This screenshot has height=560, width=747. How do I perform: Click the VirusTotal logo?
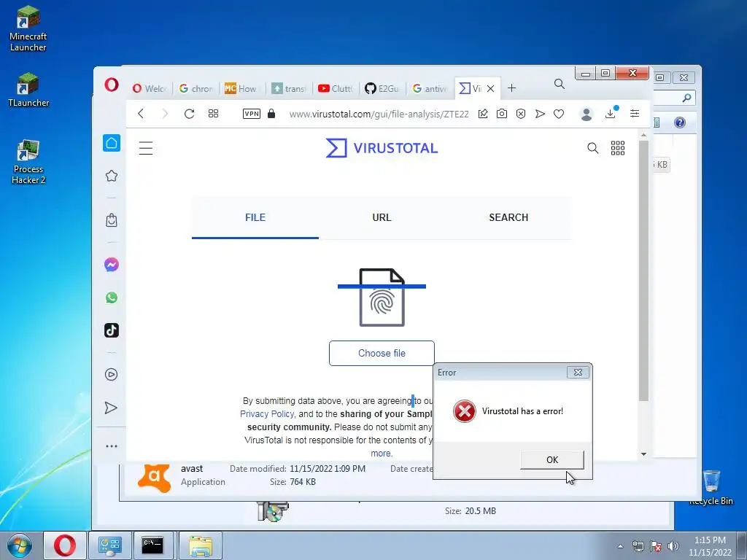point(382,148)
